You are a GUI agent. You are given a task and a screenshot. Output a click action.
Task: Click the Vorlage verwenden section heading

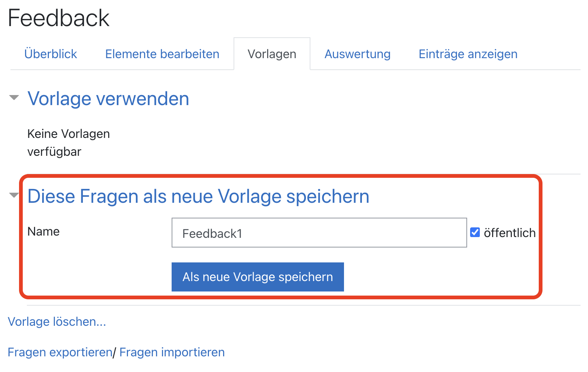point(108,99)
